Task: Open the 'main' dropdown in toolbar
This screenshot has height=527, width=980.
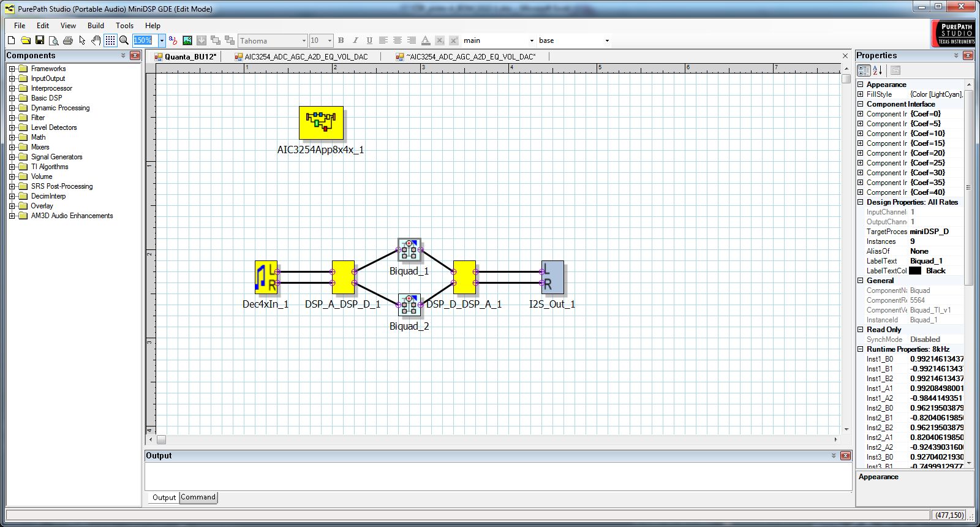Action: pyautogui.click(x=532, y=40)
